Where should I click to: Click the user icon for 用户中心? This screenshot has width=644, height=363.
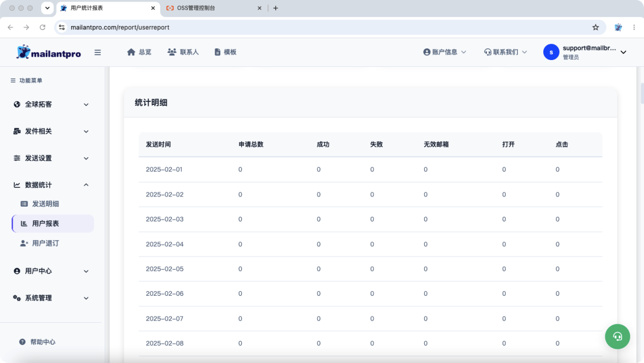click(x=17, y=271)
